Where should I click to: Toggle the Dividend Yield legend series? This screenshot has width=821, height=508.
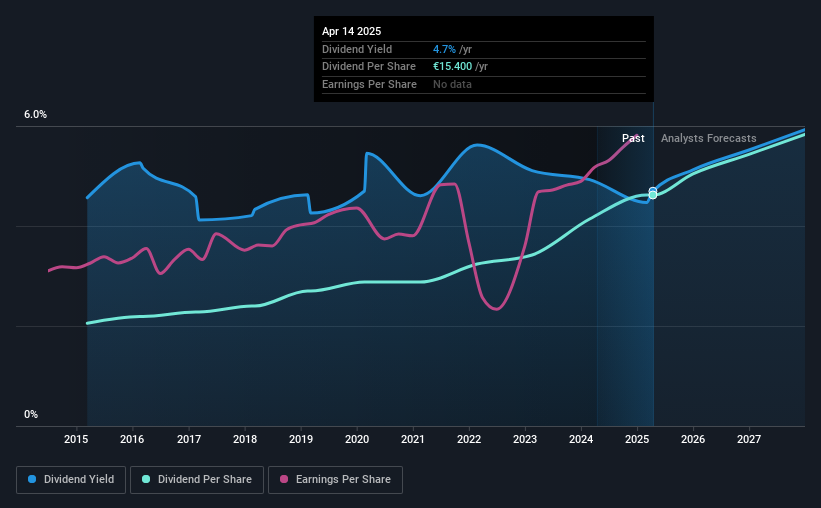point(71,479)
